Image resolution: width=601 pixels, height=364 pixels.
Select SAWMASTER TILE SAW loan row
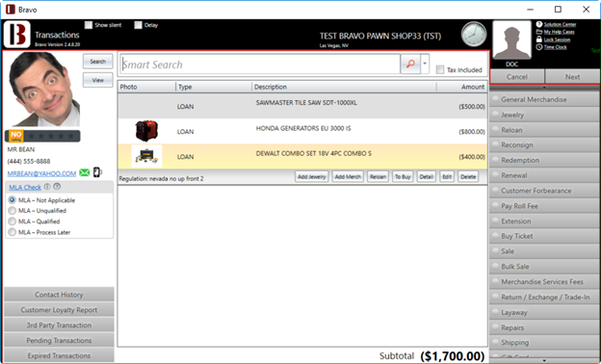coord(302,106)
